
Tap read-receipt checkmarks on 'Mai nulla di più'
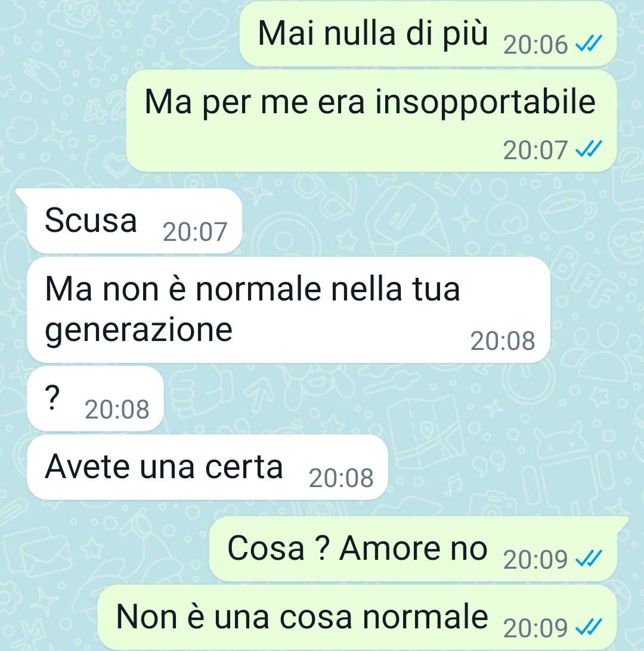[589, 43]
